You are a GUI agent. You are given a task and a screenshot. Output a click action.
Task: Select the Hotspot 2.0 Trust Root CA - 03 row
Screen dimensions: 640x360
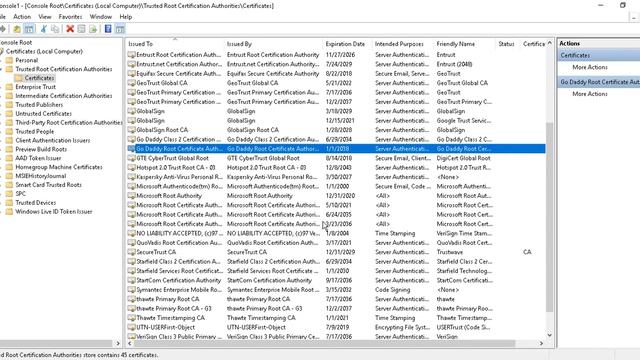pyautogui.click(x=336, y=168)
